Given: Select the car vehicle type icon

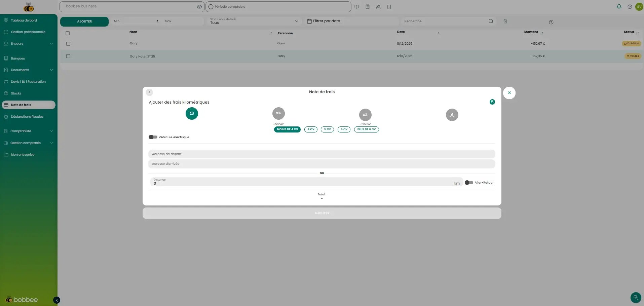Looking at the screenshot, I should point(192,114).
